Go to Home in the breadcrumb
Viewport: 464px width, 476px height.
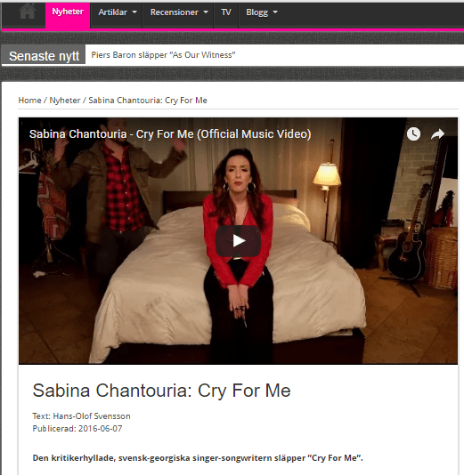tap(29, 101)
